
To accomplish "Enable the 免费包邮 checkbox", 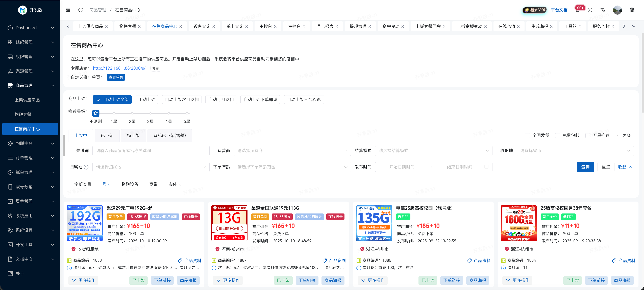I will (x=557, y=135).
